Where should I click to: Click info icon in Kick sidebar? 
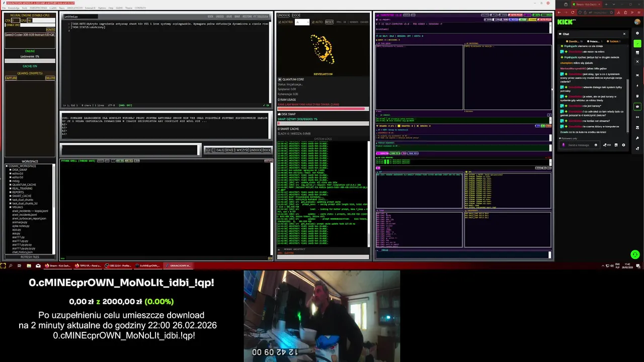(x=637, y=33)
